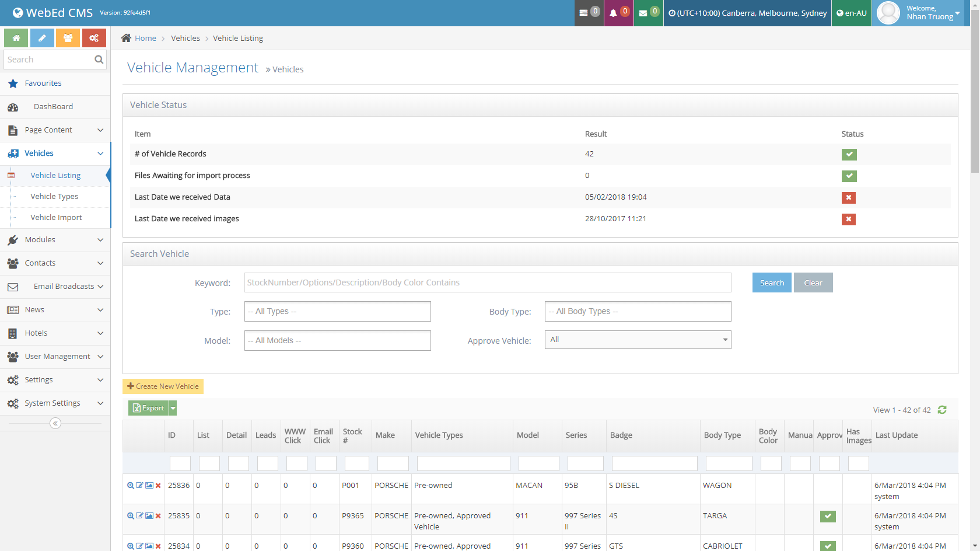The image size is (980, 551).
Task: Open the Approve Vehicle dropdown
Action: tap(638, 340)
